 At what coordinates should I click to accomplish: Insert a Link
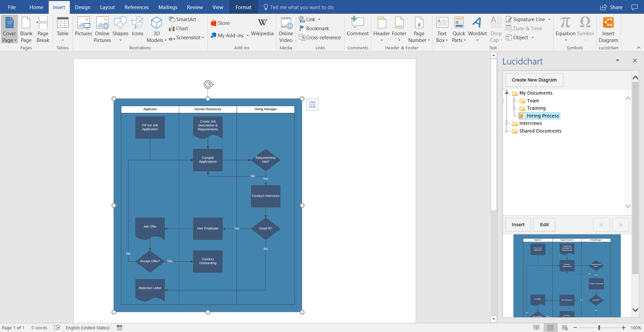point(310,19)
